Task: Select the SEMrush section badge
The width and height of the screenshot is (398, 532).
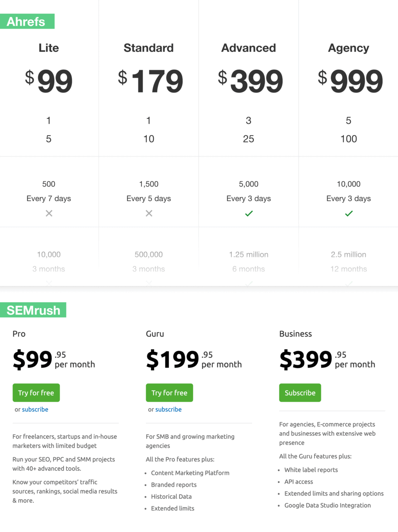Action: point(33,310)
